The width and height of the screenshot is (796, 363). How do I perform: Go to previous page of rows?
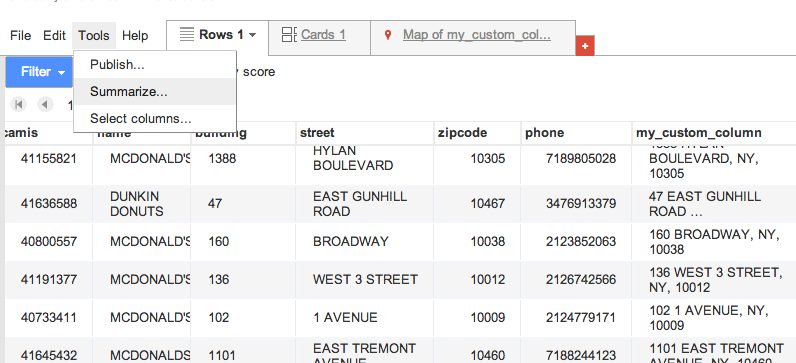click(45, 105)
